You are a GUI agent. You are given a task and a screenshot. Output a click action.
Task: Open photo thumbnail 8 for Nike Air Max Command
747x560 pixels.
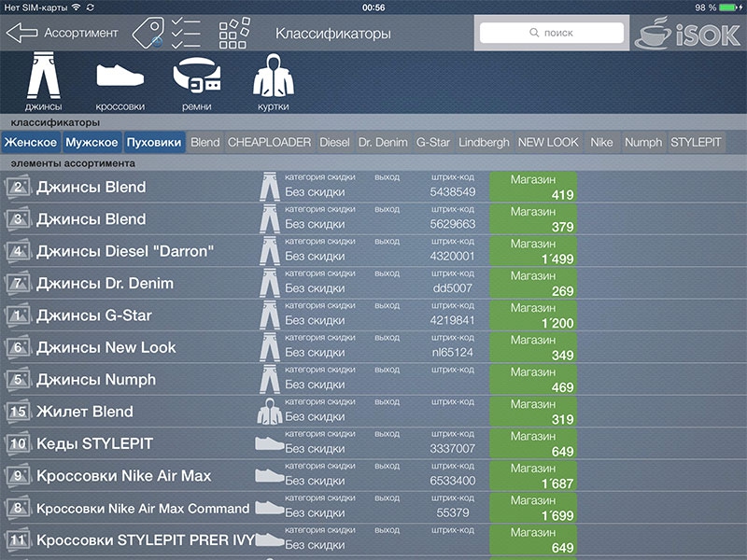tap(18, 508)
